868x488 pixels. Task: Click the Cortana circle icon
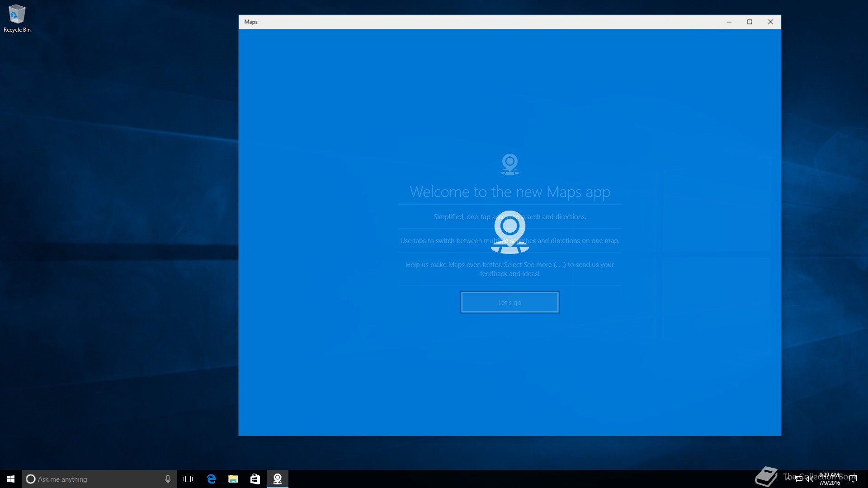(30, 479)
